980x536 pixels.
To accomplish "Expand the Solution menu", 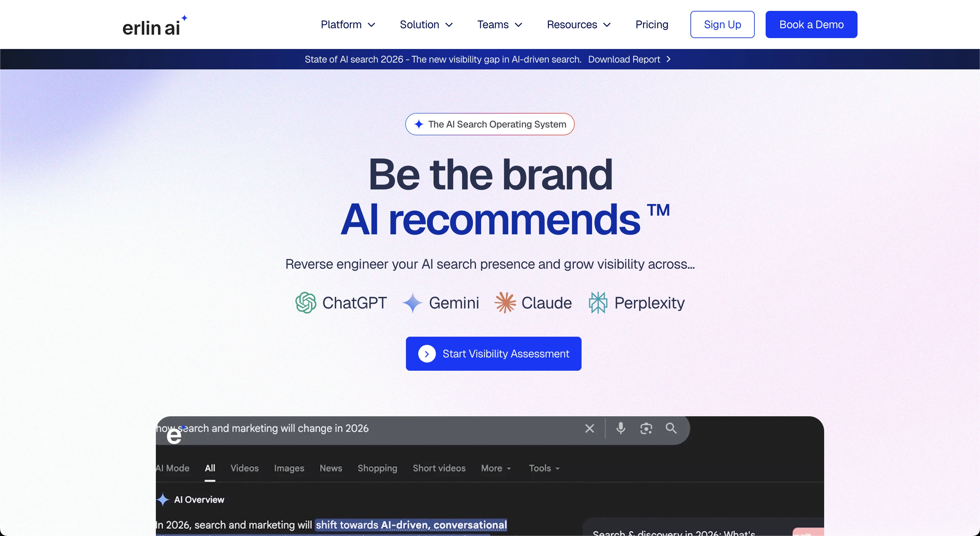I will (426, 25).
